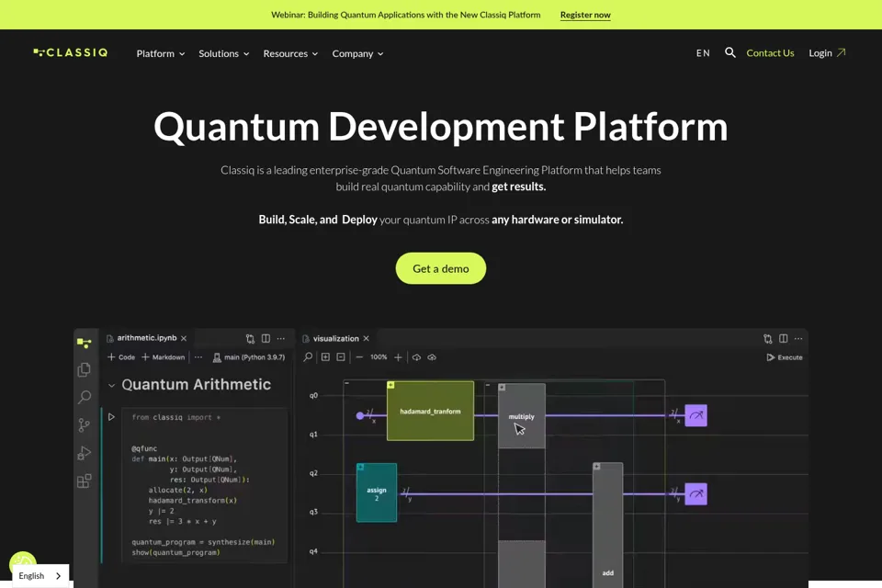Add a Markdown cell to notebook
This screenshot has height=588, width=882.
click(x=164, y=357)
